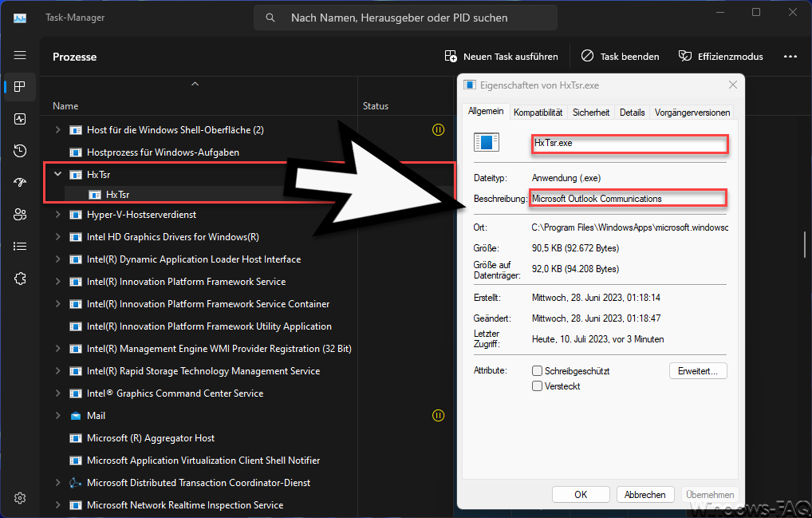This screenshot has width=812, height=518.
Task: Select Intel® Graphics Command Center Service row
Action: click(x=249, y=393)
